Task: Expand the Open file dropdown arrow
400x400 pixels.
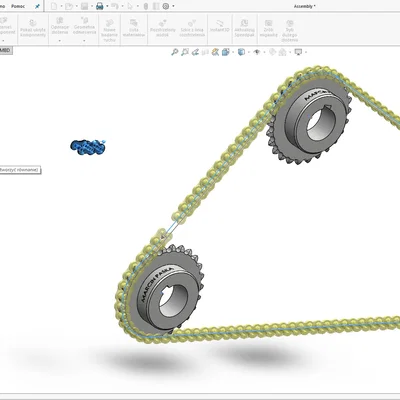Action: point(76,6)
